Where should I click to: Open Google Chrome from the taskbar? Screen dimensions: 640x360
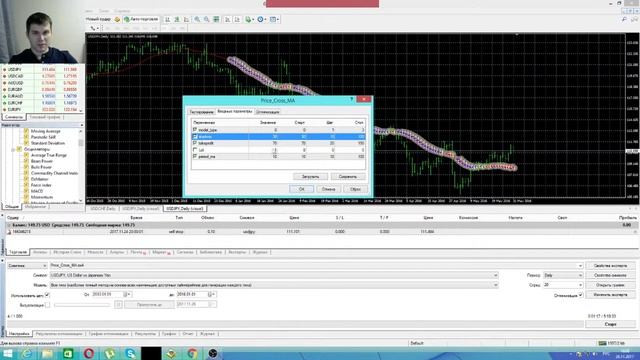(x=192, y=353)
